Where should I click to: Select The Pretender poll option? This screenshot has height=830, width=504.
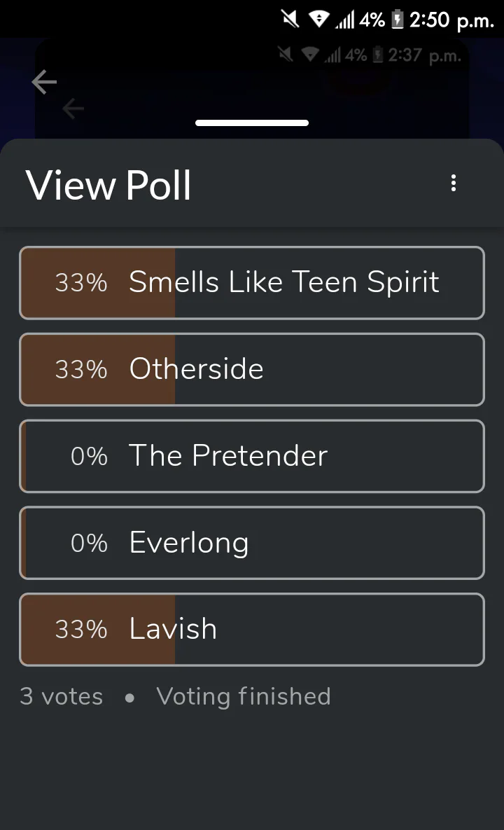[252, 456]
